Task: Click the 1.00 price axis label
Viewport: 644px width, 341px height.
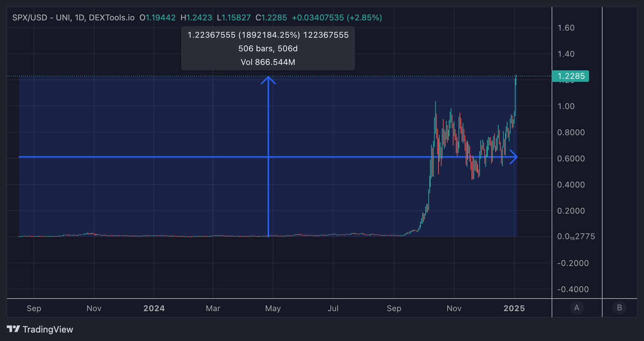Action: [566, 106]
